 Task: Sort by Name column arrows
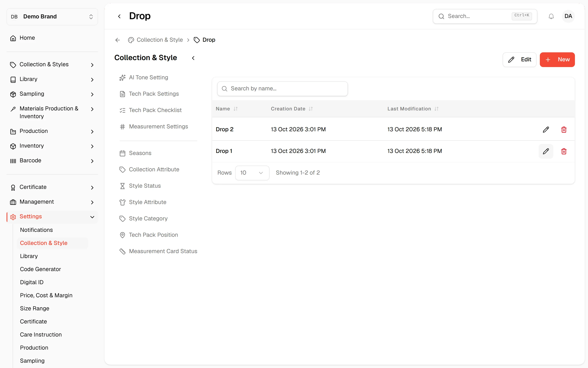click(x=235, y=109)
